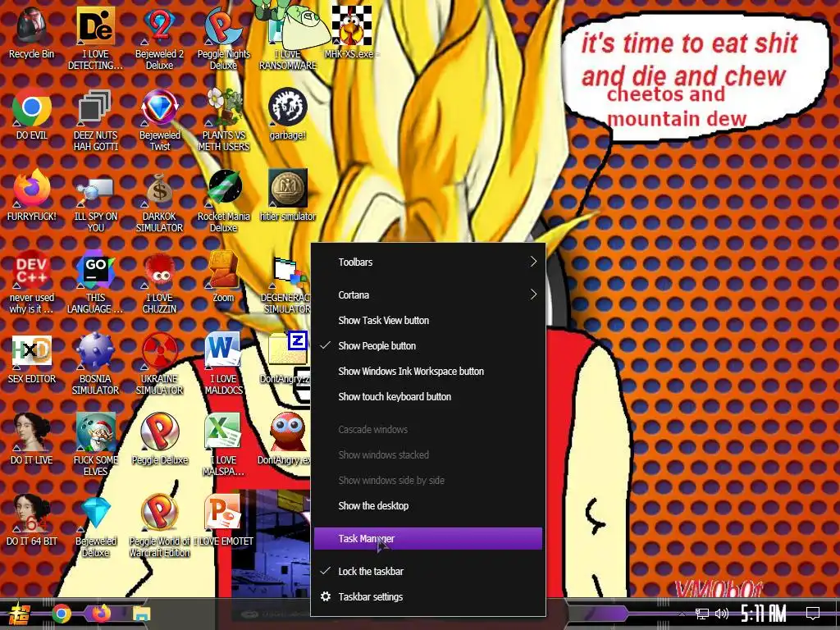The width and height of the screenshot is (840, 630).
Task: Open Taskbar settings entry
Action: pos(427,597)
